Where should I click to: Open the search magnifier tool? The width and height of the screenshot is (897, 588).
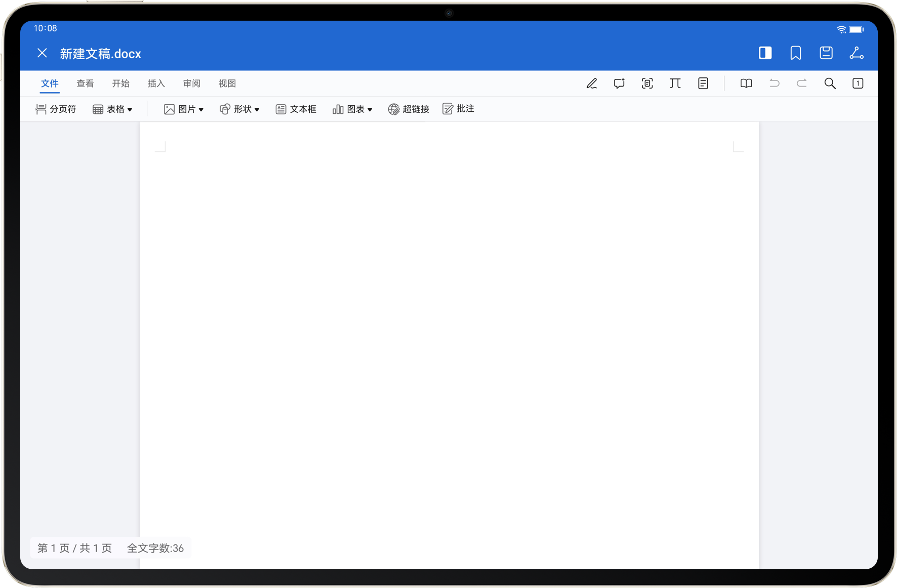coord(830,83)
